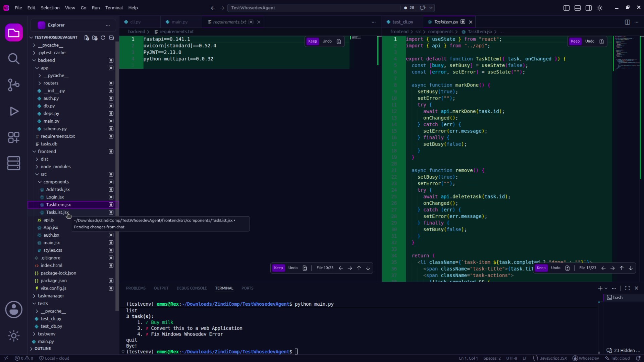
Task: Open the Manage gear in the activity bar
Action: point(14,336)
